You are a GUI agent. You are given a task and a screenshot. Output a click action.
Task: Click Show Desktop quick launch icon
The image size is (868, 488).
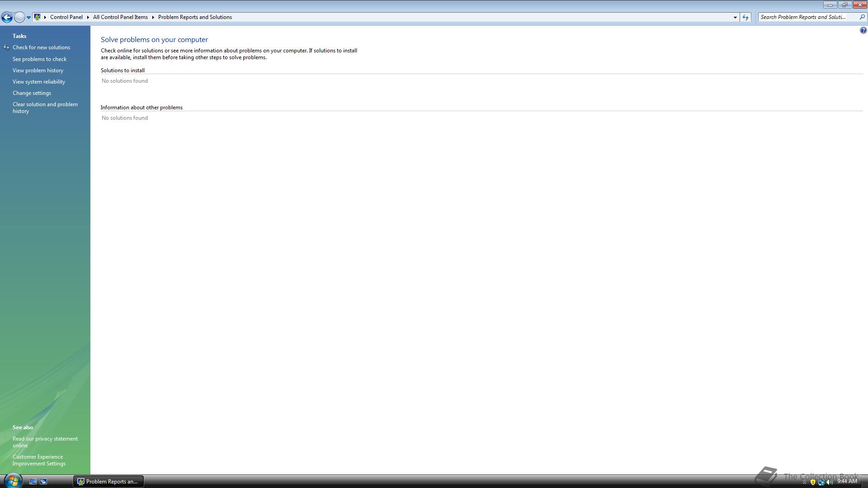point(33,482)
